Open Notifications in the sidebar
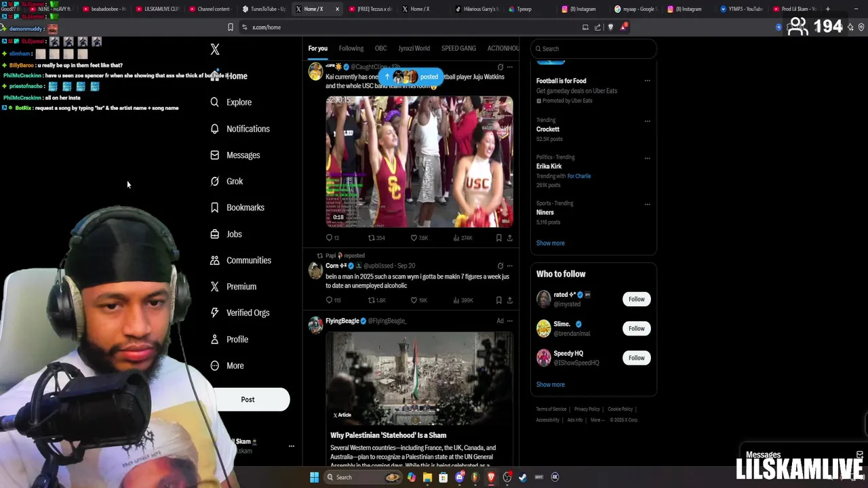The width and height of the screenshot is (868, 488). pyautogui.click(x=240, y=129)
